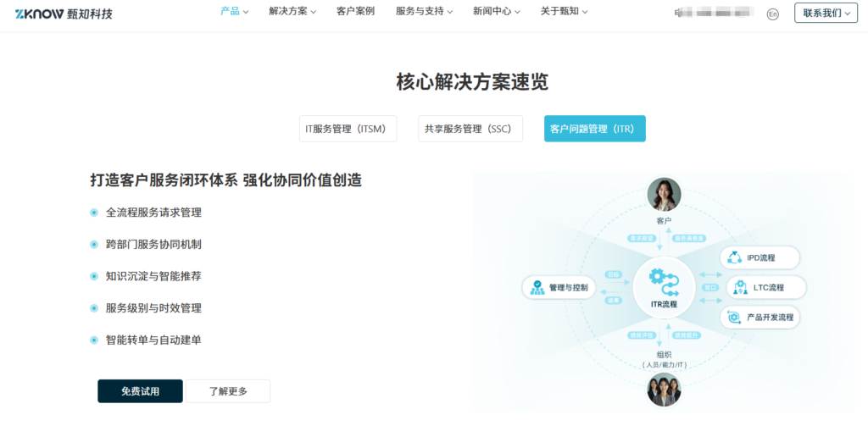
Task: Expand the 产品 menu chevron
Action: coord(246,12)
